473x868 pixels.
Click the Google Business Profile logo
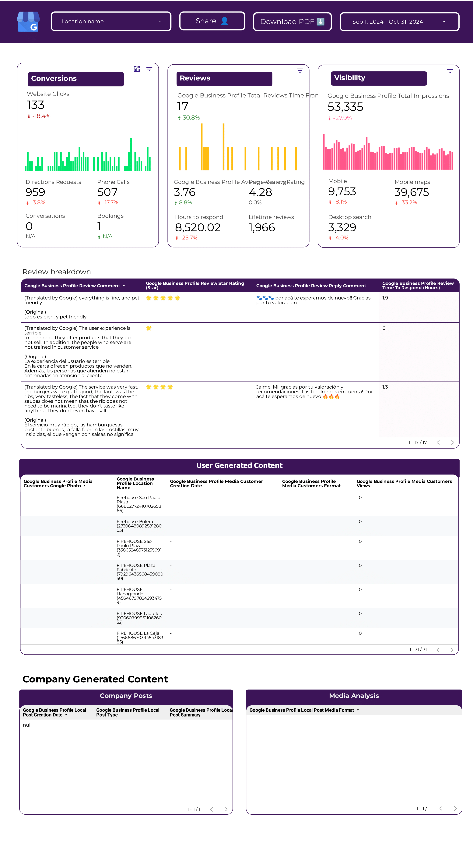click(29, 22)
